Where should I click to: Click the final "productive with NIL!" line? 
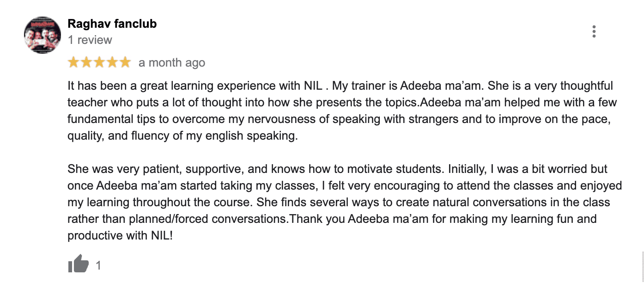tap(120, 235)
